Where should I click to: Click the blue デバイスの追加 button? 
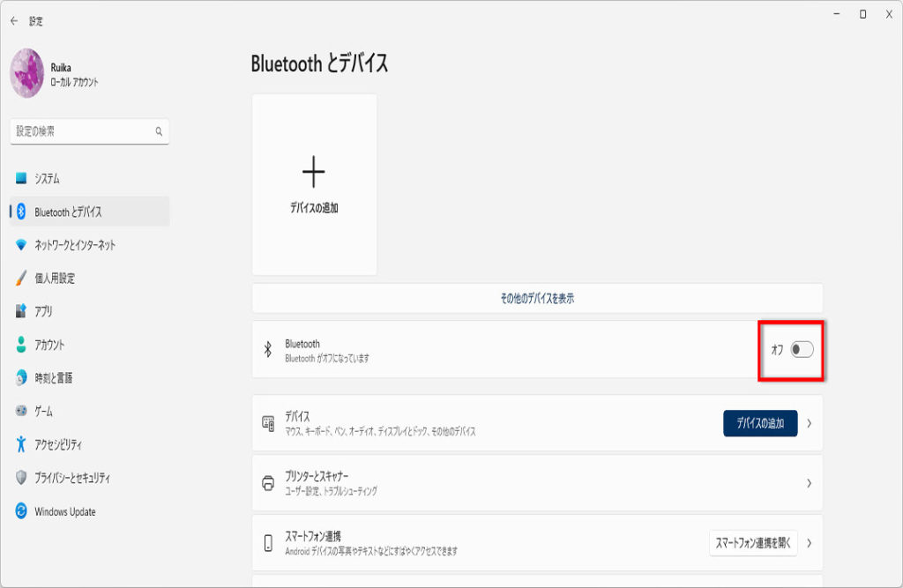pos(760,423)
